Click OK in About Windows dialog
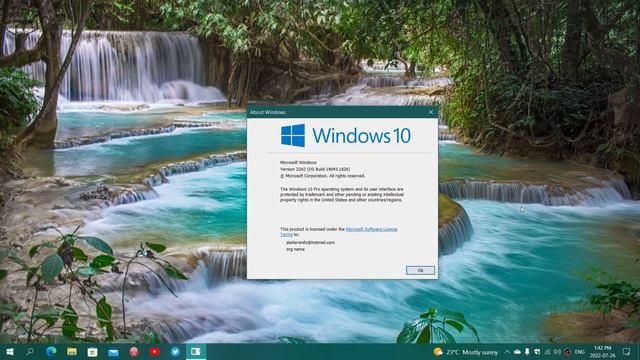The image size is (640, 360). (420, 270)
